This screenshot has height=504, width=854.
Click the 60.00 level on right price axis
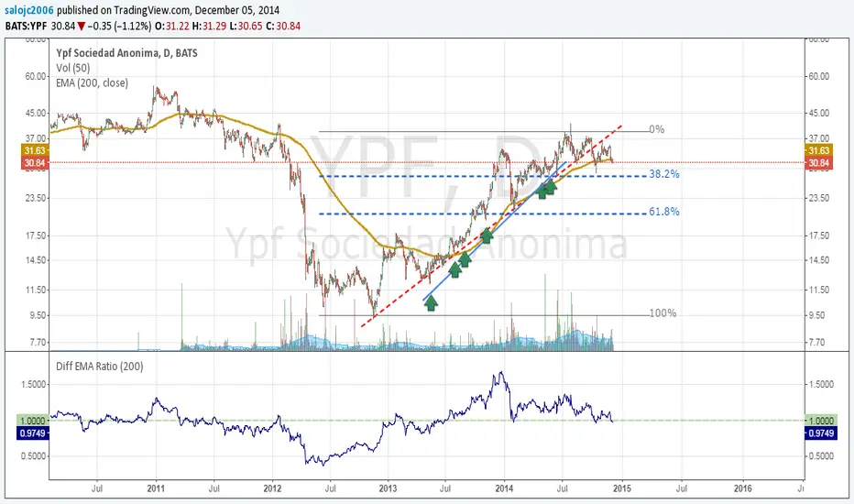(818, 77)
